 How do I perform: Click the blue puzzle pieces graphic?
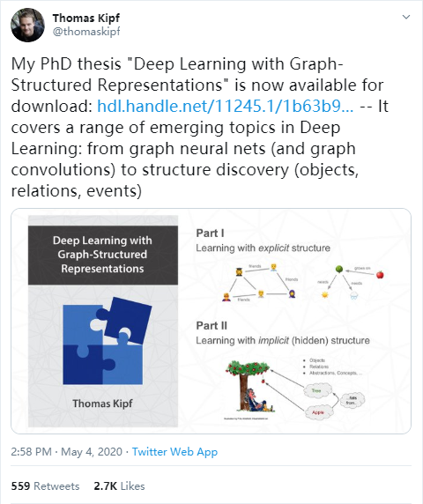107,341
